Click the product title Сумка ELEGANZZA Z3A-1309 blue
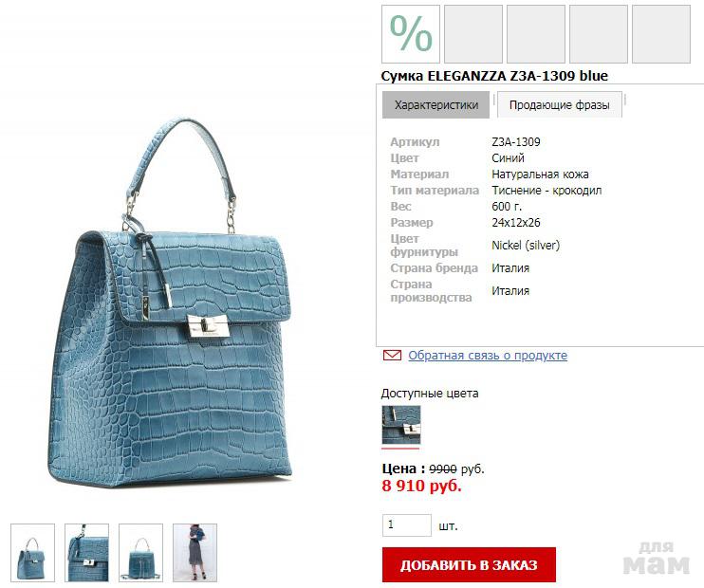 coord(494,76)
